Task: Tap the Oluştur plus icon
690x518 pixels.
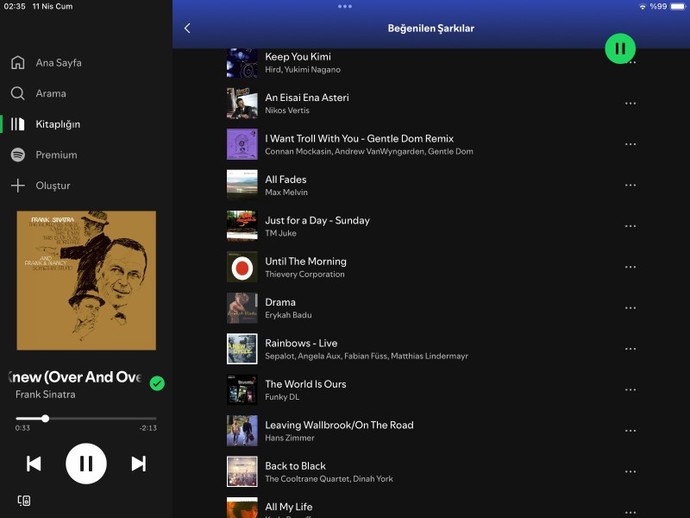Action: (18, 185)
